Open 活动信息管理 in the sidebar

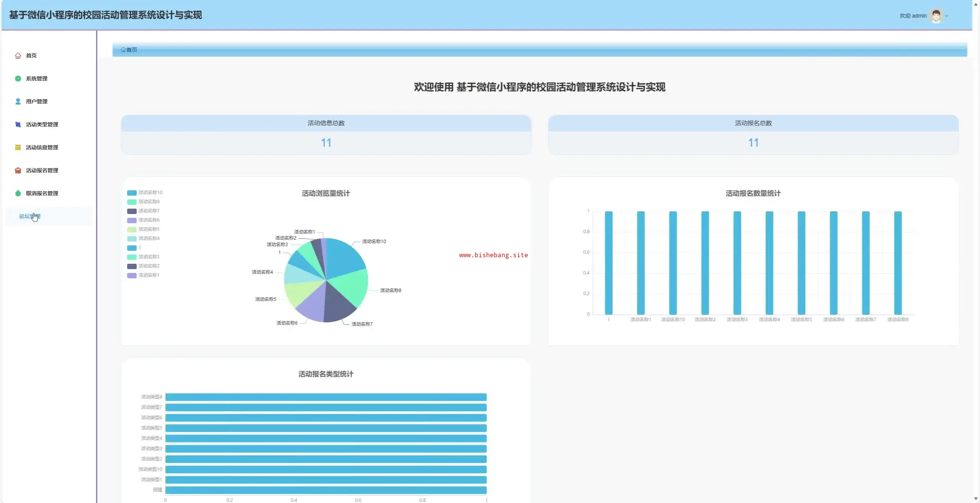(x=42, y=147)
